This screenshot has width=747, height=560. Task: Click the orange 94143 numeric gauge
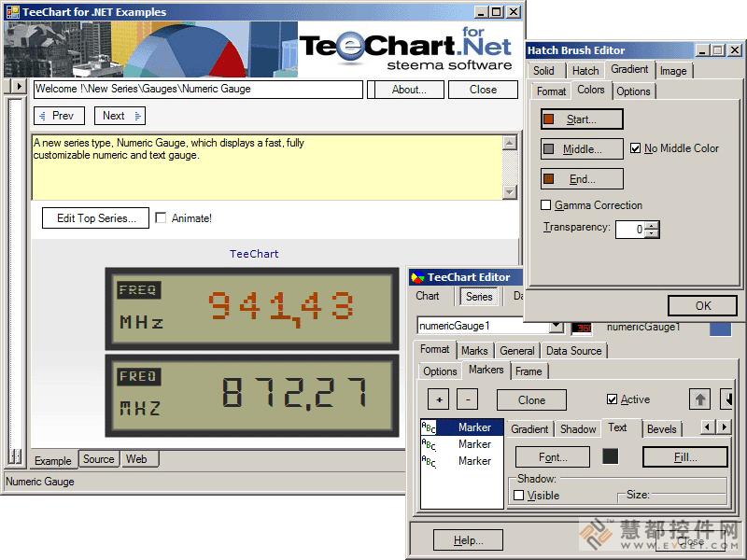[252, 308]
